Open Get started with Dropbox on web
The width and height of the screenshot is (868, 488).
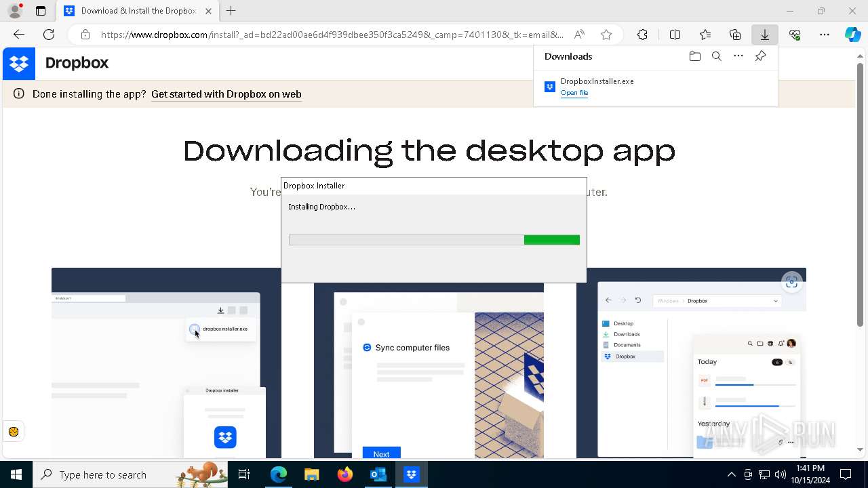tap(226, 94)
